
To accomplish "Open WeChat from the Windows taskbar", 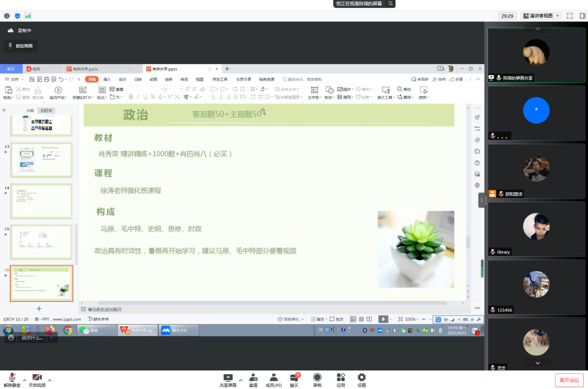I will point(96,330).
